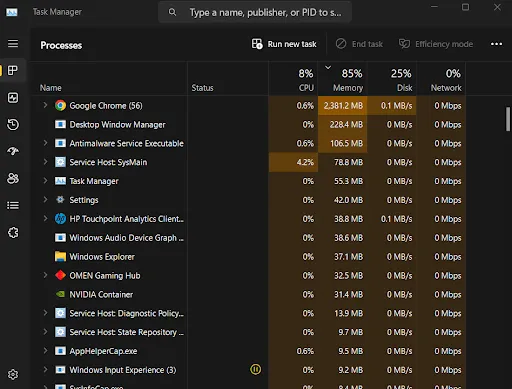Open the Startup apps sidebar page

tap(13, 151)
